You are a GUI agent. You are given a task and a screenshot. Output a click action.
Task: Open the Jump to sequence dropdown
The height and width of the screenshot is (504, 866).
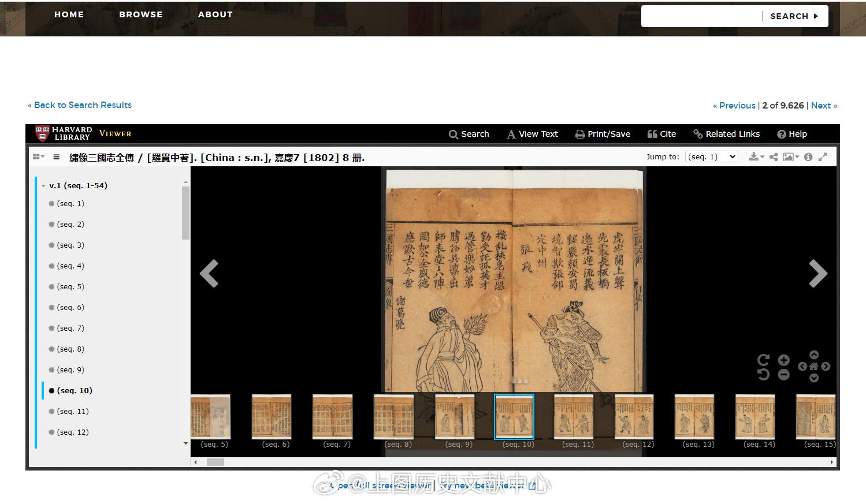coord(712,156)
